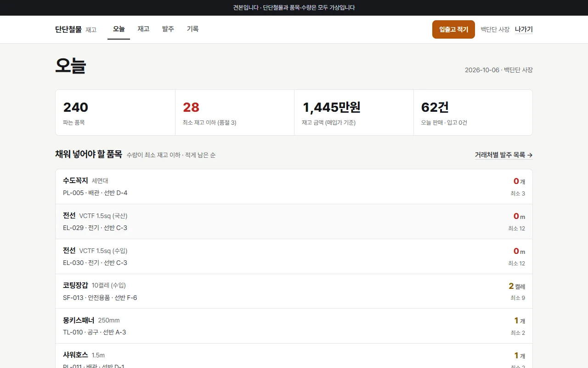
Task: Click the 28 최소 재고 이하 stat card
Action: pos(235,113)
